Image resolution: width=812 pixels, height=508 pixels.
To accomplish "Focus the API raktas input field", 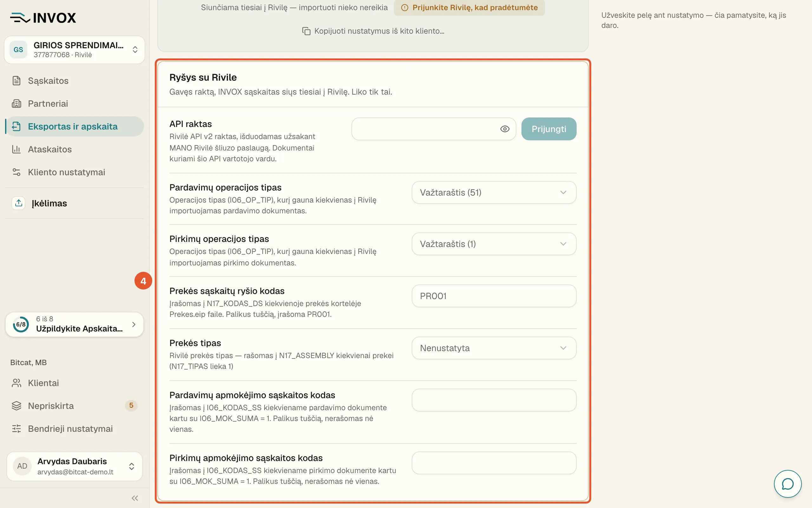I will 434,129.
